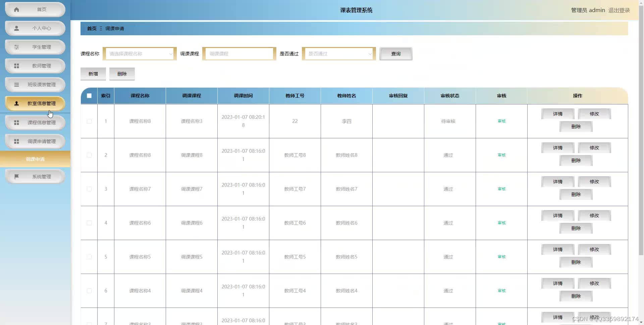Click the 退出登录 link

(619, 10)
